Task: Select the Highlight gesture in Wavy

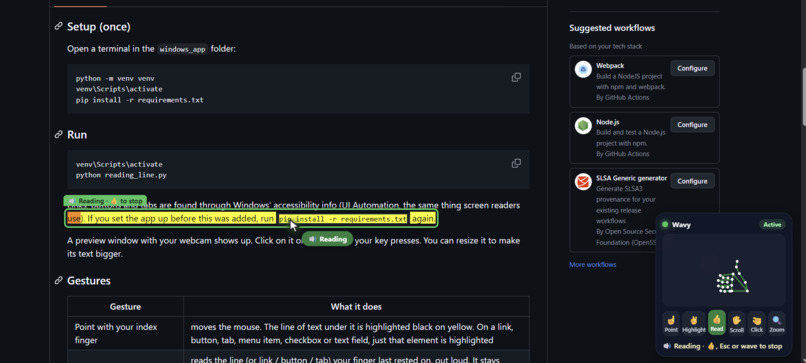Action: click(694, 323)
